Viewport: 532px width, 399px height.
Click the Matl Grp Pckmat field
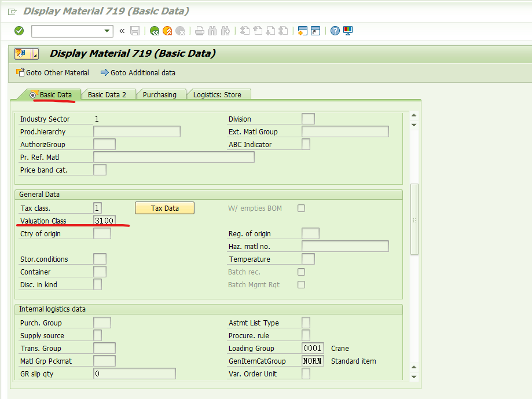pos(105,361)
